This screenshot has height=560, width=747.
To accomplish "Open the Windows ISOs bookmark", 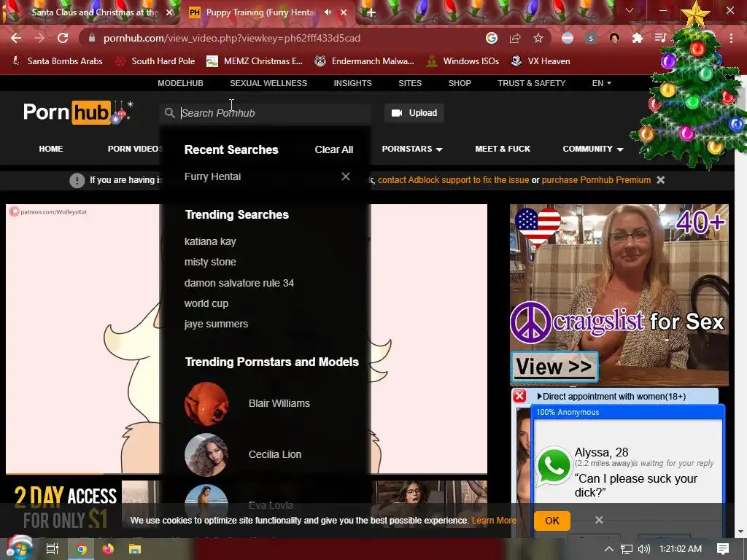I will tap(462, 61).
